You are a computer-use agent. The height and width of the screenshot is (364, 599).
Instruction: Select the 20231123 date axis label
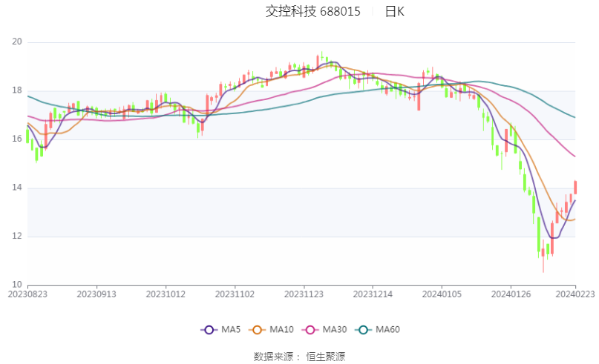304,294
